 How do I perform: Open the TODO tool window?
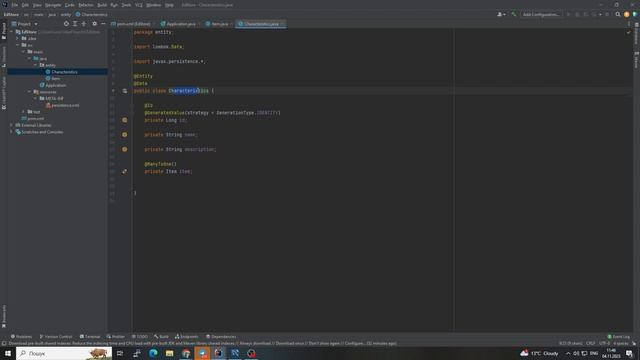[140, 337]
